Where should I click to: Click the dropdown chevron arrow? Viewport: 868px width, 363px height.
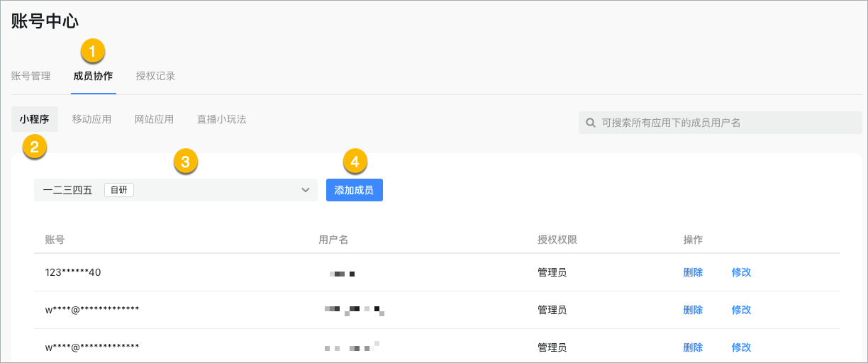tap(306, 190)
